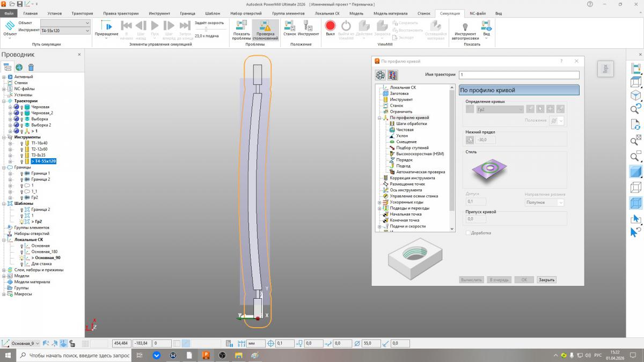
Task: Toggle visibility lightbulb of tool T1-16x40
Action: click(x=22, y=143)
